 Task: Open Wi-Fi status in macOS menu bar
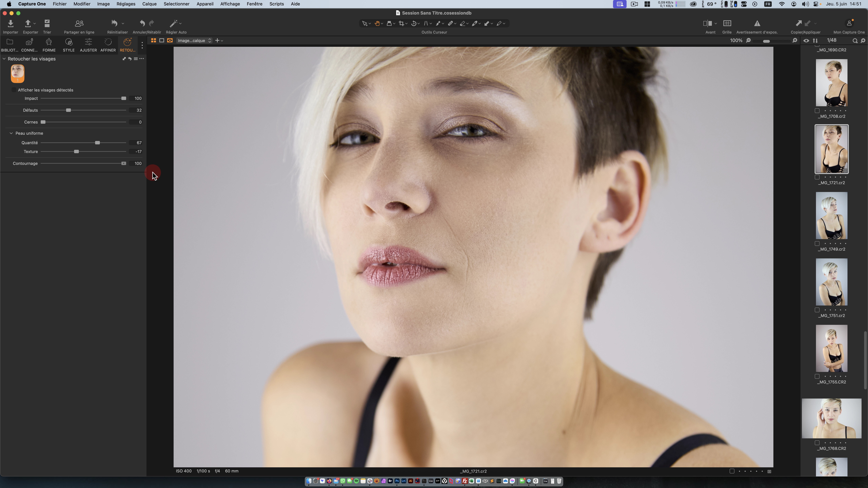click(x=782, y=4)
